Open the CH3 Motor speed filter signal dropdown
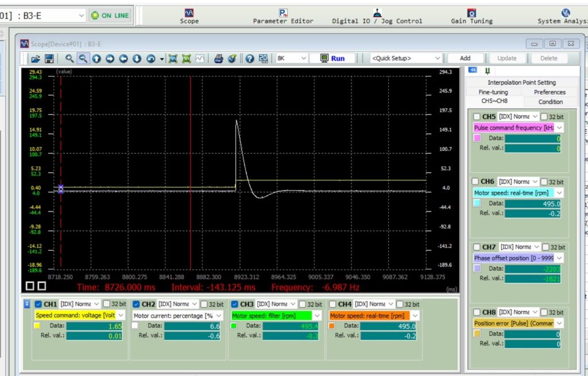This screenshot has width=588, height=376. click(x=317, y=315)
